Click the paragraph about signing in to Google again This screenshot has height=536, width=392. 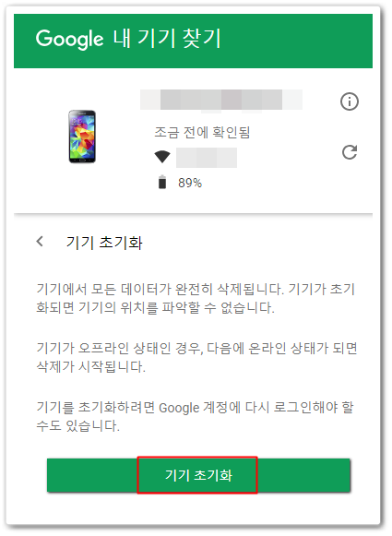[x=195, y=416]
